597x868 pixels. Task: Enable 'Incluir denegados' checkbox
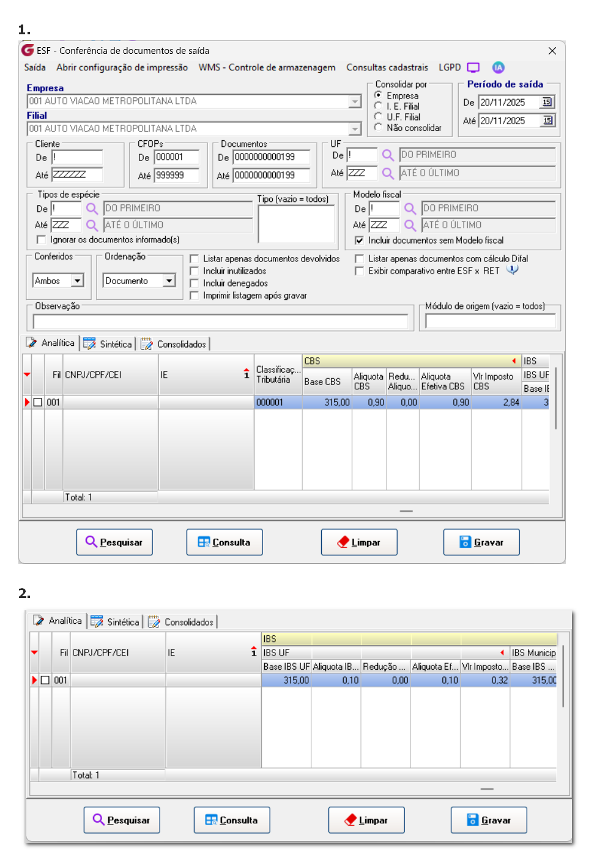tap(194, 283)
